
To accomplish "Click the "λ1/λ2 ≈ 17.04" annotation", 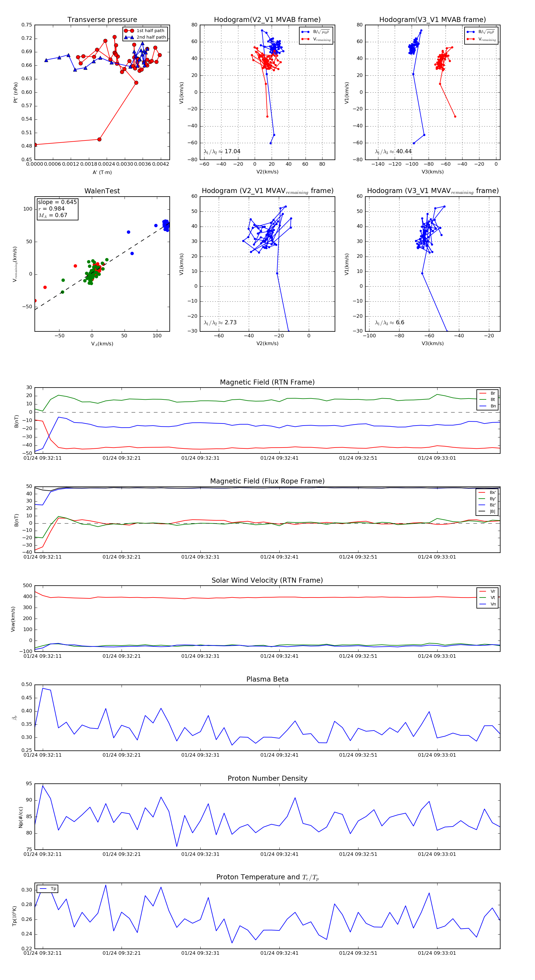I will coord(222,151).
